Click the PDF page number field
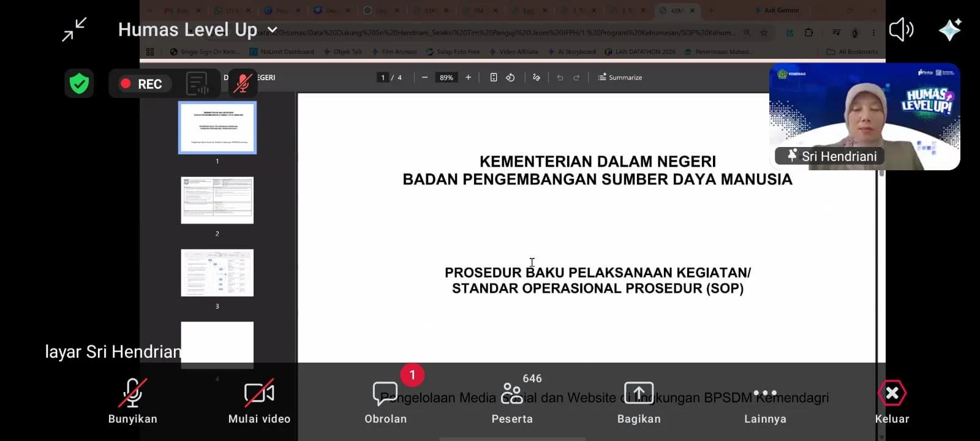 (383, 78)
